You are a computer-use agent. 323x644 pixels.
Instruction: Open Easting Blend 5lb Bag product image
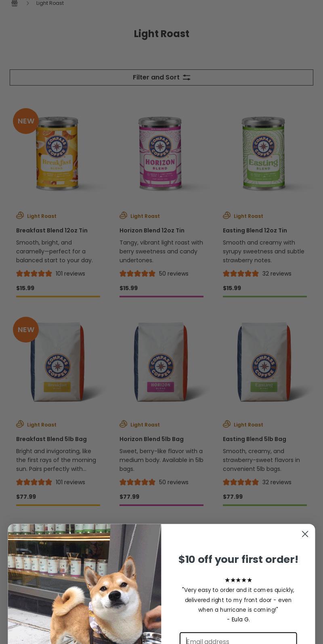click(264, 362)
